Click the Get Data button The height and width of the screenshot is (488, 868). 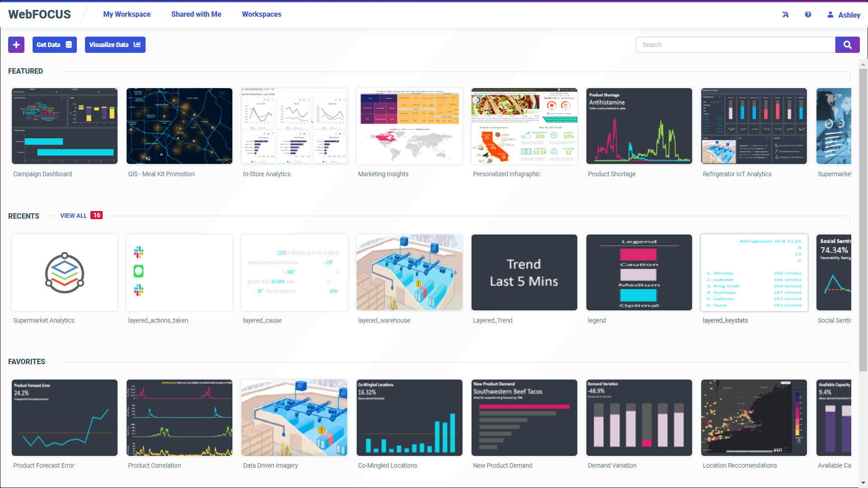[x=54, y=45]
